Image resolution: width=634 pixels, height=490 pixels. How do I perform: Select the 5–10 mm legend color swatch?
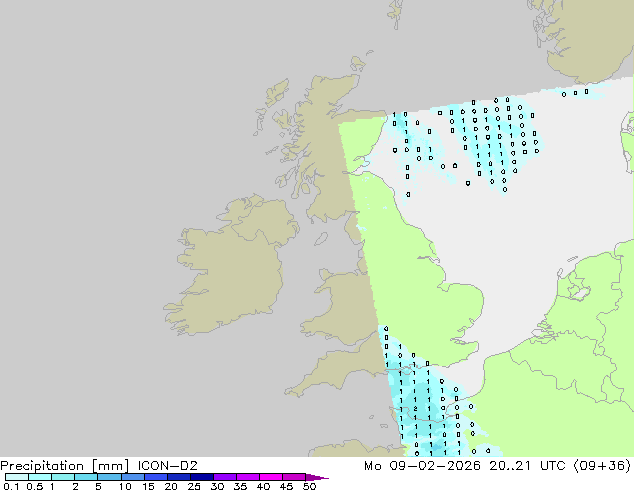point(109,477)
